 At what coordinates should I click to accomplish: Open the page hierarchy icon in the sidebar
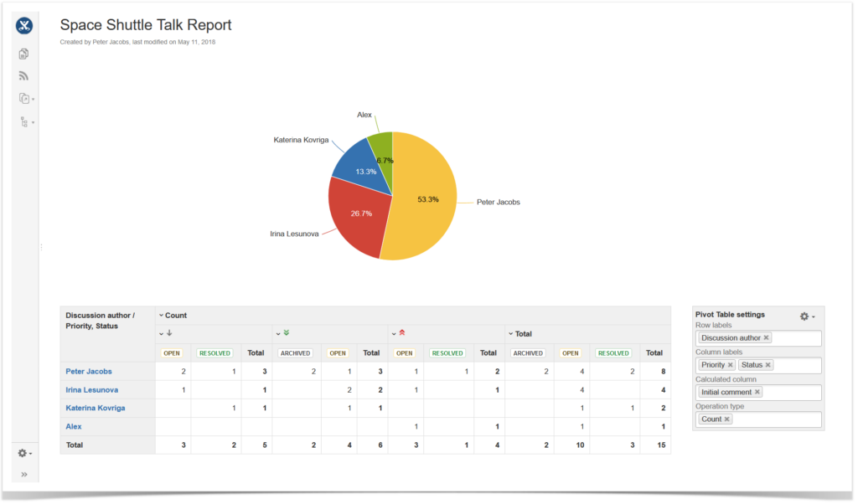coord(23,121)
